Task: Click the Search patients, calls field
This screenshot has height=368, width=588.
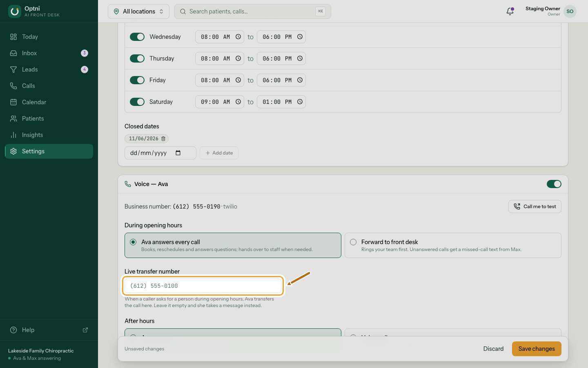Action: 253,11
